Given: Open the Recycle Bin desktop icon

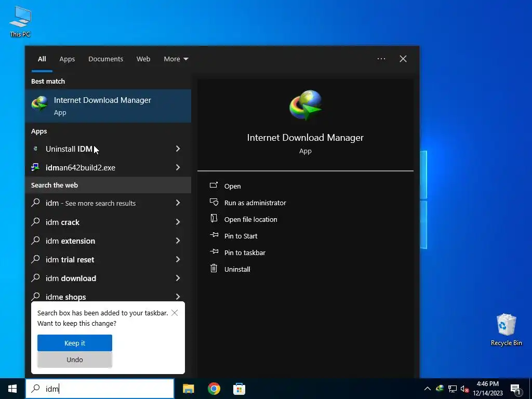Looking at the screenshot, I should [506, 330].
